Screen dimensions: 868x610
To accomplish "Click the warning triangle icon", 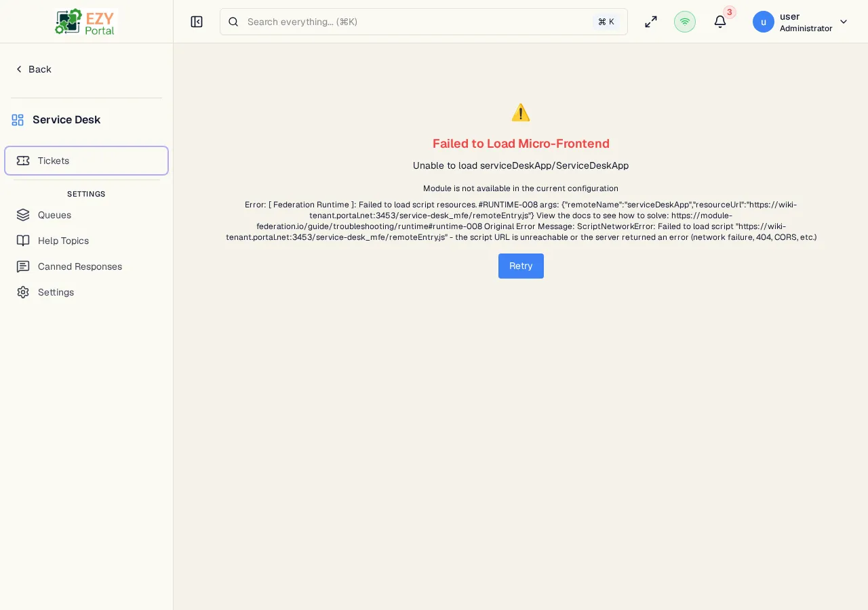I will (x=521, y=113).
